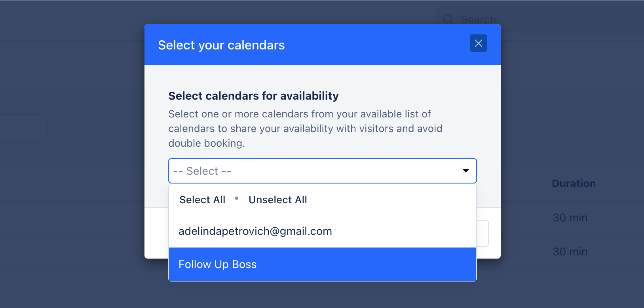Viewport: 644px width, 308px height.
Task: Click the partially hidden footer button
Action: click(483, 233)
